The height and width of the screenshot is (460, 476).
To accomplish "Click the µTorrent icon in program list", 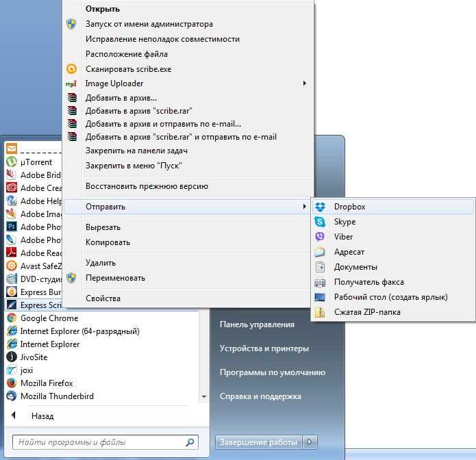I will (12, 162).
